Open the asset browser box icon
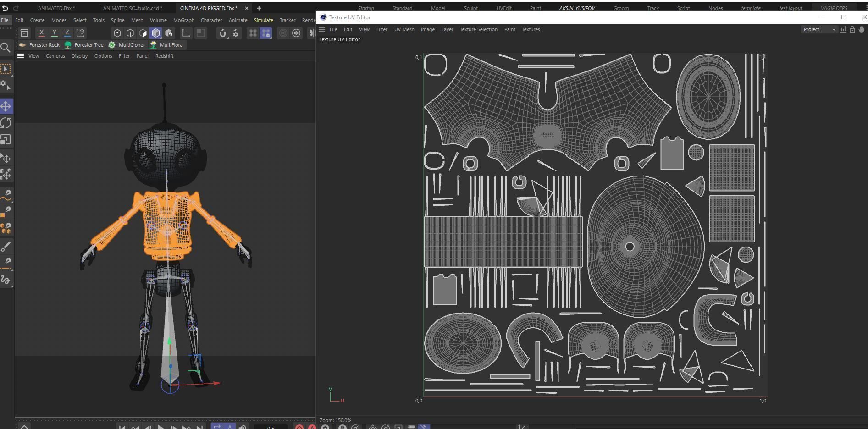 click(x=24, y=33)
